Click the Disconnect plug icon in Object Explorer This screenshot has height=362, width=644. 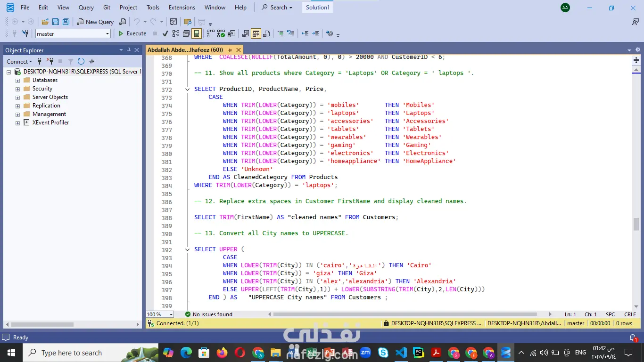[x=50, y=61]
